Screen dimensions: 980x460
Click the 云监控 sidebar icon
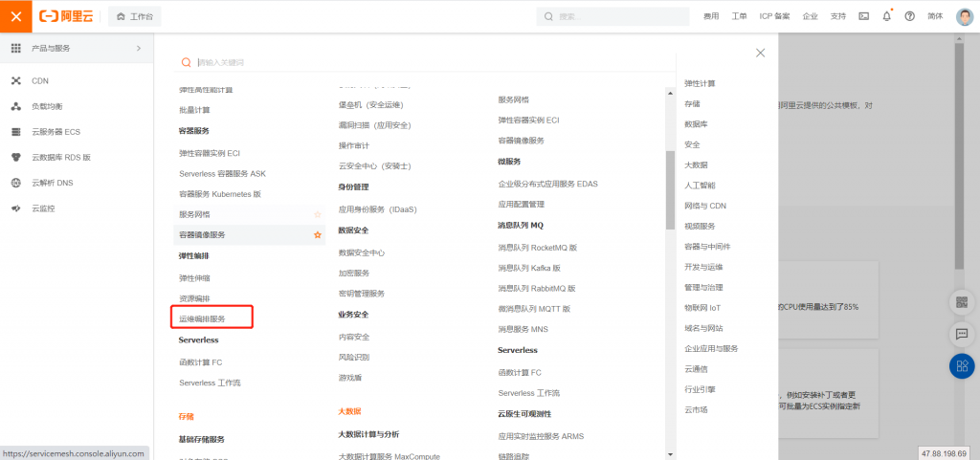pos(16,208)
